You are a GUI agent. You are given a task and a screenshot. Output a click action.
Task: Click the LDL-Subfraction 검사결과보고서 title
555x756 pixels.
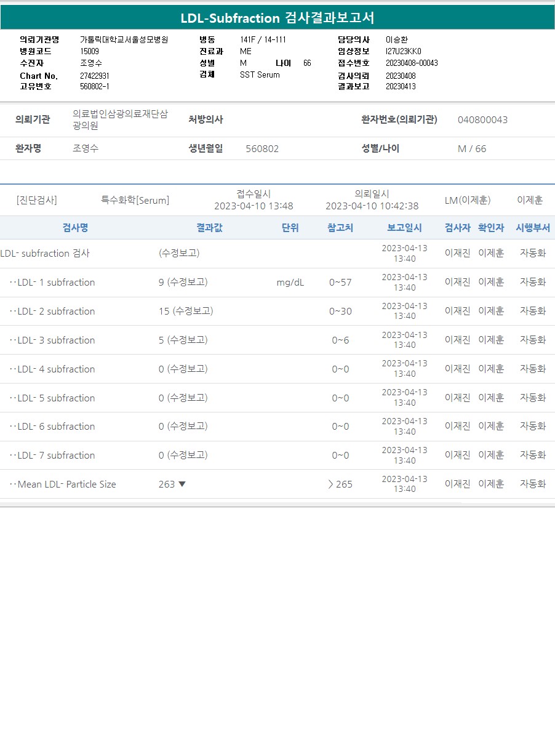coord(277,18)
